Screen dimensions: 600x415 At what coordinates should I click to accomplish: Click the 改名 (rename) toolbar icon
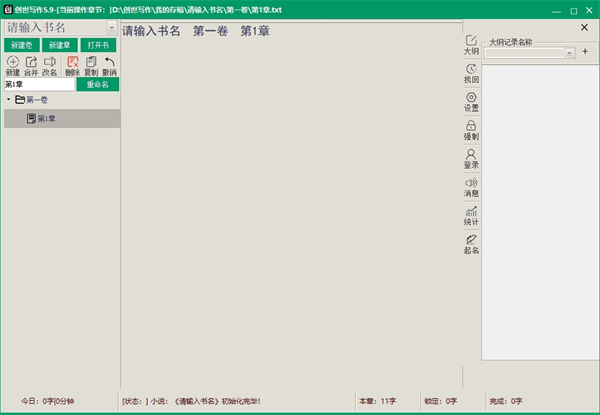[x=50, y=62]
